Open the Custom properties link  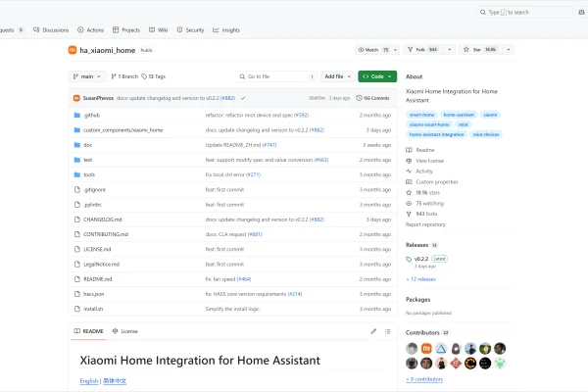tap(432, 182)
